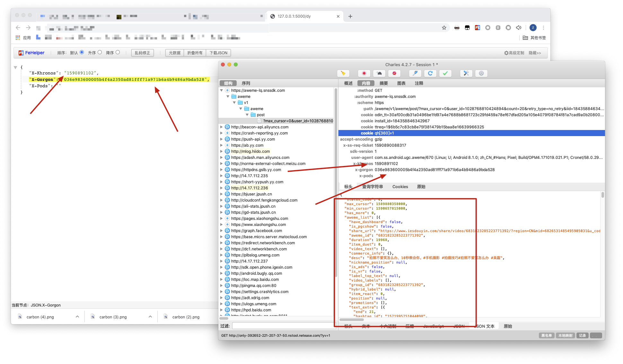Viewport: 623px width, 364px height.
Task: Open the Charles tools wrench icon
Action: 466,74
